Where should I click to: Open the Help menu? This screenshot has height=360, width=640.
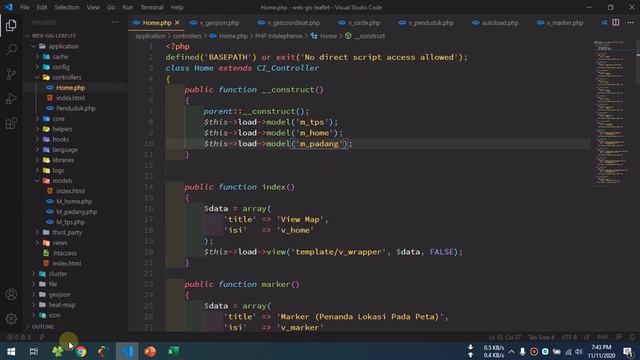[177, 7]
